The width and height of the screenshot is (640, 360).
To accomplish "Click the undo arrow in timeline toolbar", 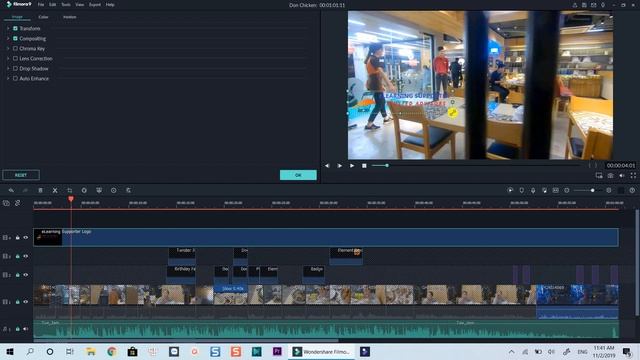I will pyautogui.click(x=11, y=190).
